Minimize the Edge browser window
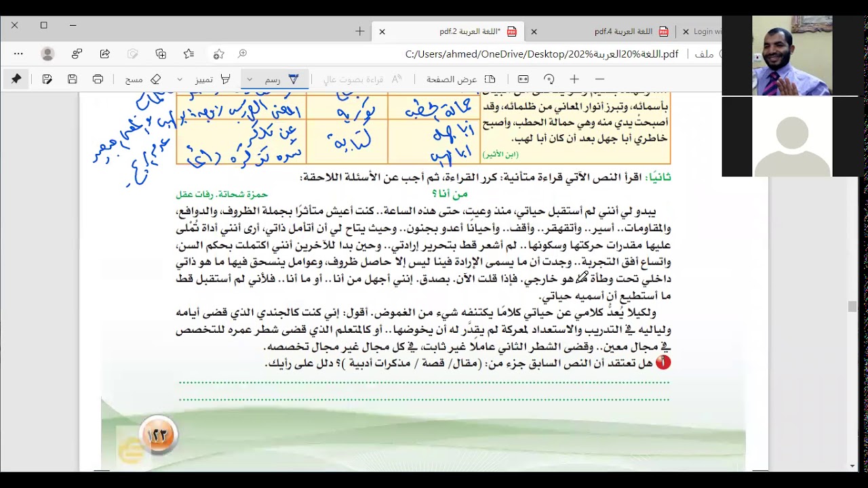The width and height of the screenshot is (868, 488). [x=73, y=25]
